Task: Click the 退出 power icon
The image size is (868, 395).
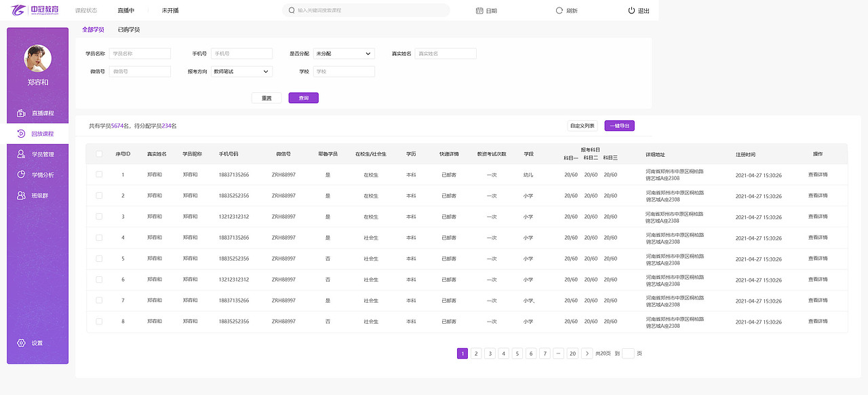Action: click(631, 11)
